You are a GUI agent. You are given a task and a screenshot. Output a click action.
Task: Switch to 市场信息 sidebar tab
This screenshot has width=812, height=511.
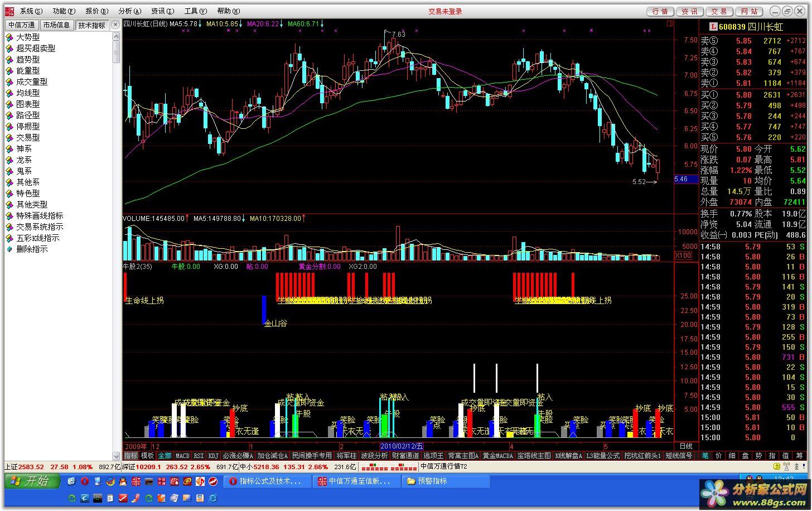[x=56, y=25]
